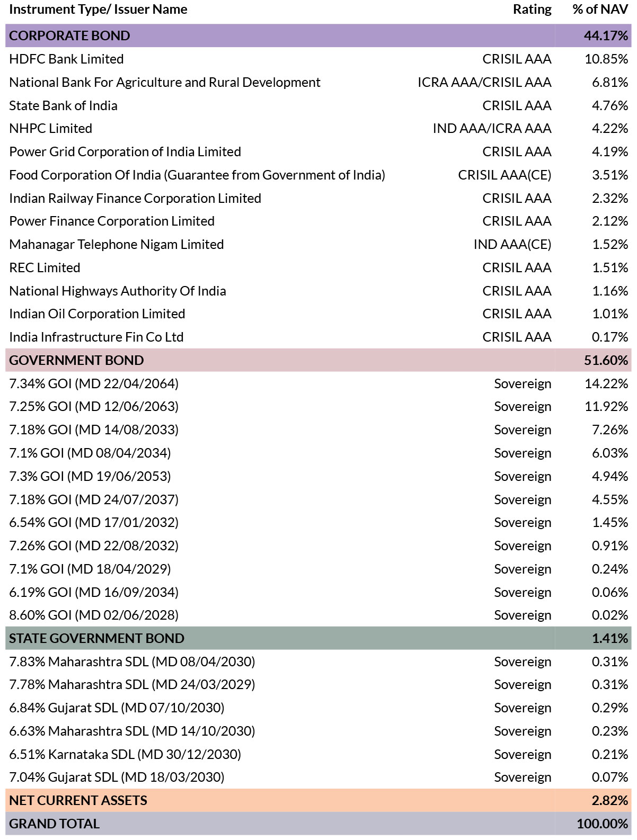
Task: Click the Rating column header
Action: coord(532,10)
